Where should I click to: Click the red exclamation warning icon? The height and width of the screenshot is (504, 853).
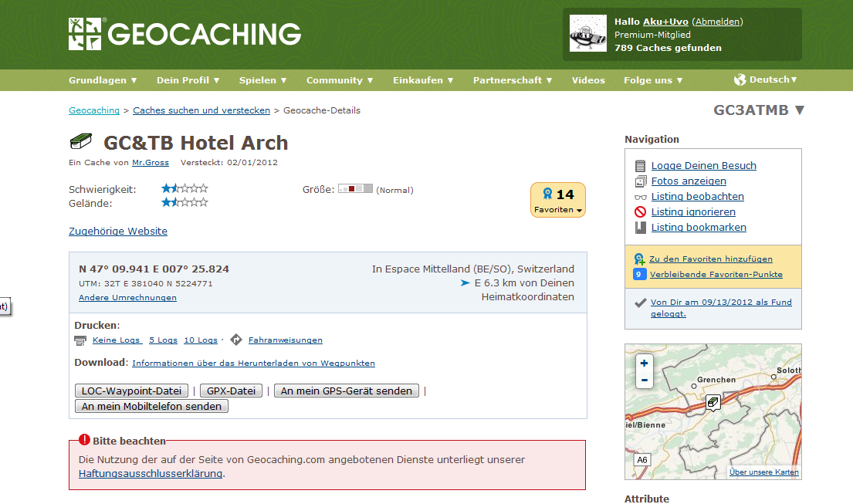[x=84, y=440]
